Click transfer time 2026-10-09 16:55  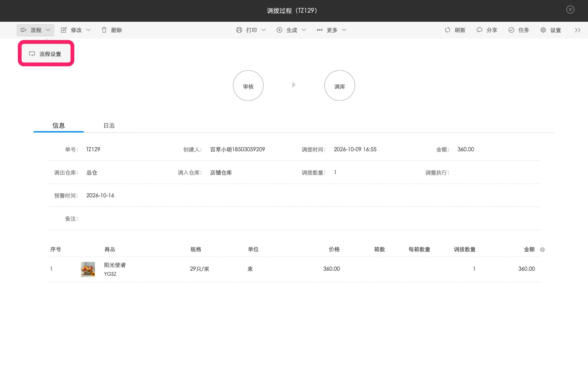click(x=355, y=149)
